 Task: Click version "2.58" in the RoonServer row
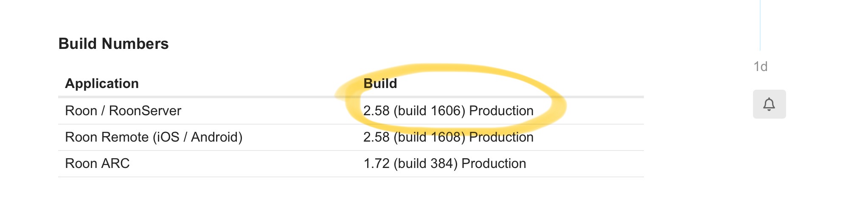pos(376,111)
